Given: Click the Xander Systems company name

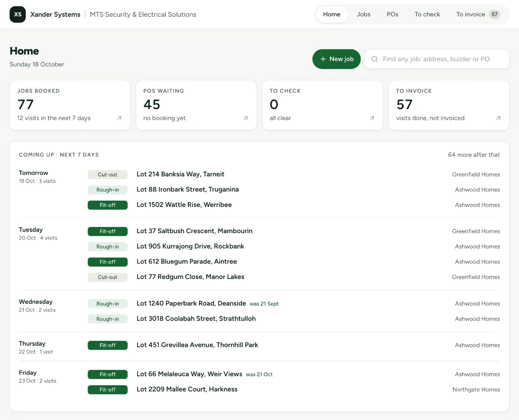Looking at the screenshot, I should 55,15.
